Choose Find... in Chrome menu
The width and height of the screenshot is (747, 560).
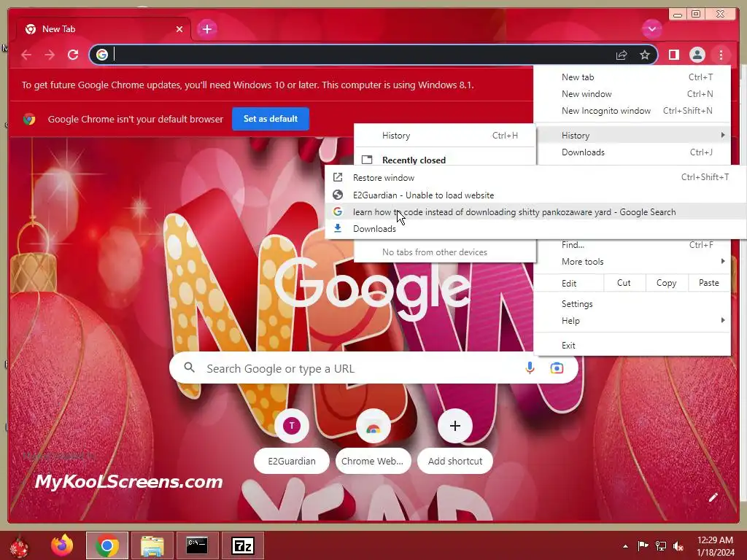632,245
